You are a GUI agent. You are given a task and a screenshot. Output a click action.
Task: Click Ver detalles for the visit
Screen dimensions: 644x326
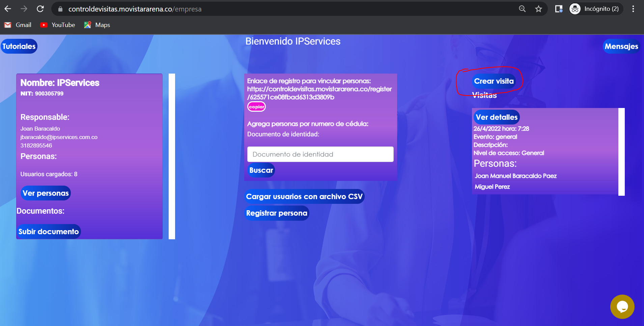(x=497, y=117)
